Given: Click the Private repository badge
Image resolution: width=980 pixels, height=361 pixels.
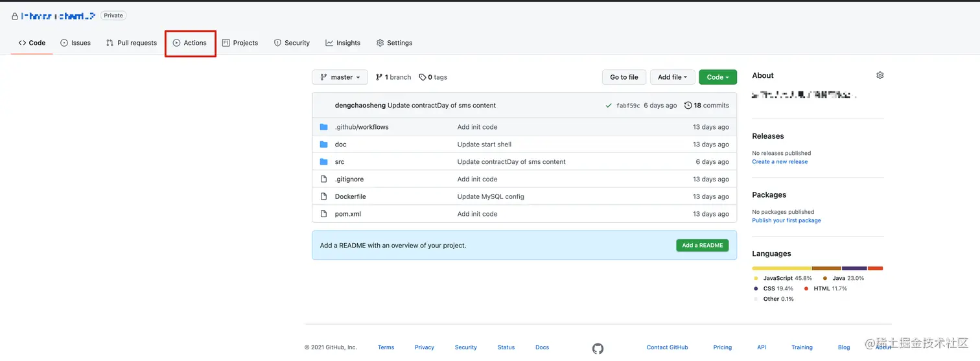Looking at the screenshot, I should tap(113, 16).
